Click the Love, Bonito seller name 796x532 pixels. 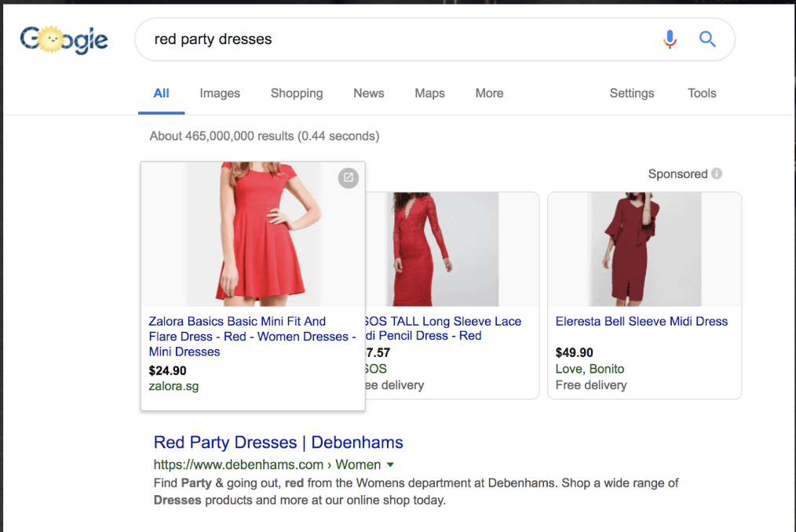click(x=590, y=369)
